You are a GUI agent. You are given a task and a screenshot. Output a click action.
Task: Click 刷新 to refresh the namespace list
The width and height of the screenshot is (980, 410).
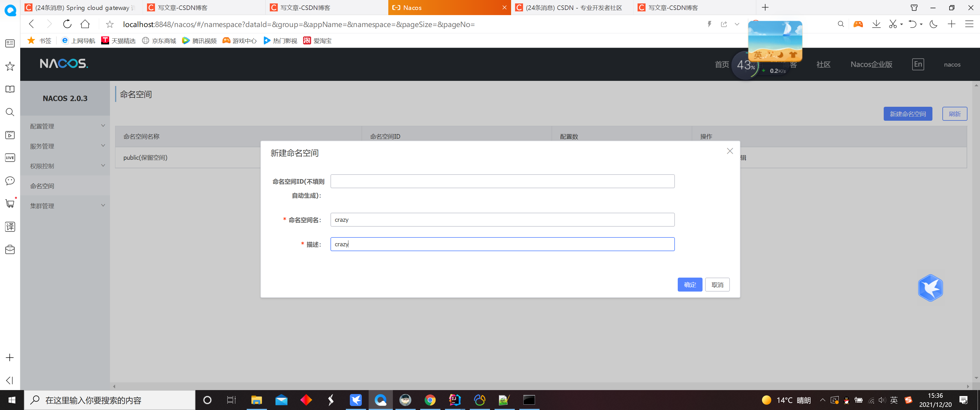pyautogui.click(x=955, y=113)
